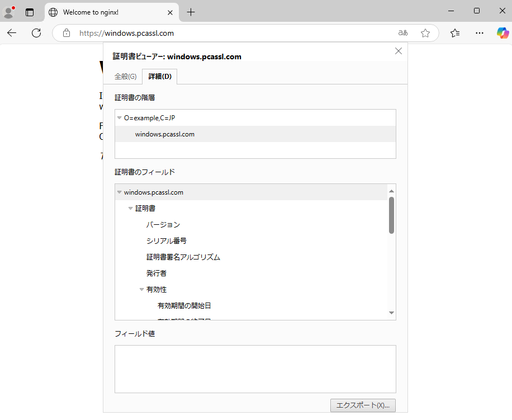Screen dimensions: 512x420
Task: Select the 発行者 field
Action: coord(157,273)
